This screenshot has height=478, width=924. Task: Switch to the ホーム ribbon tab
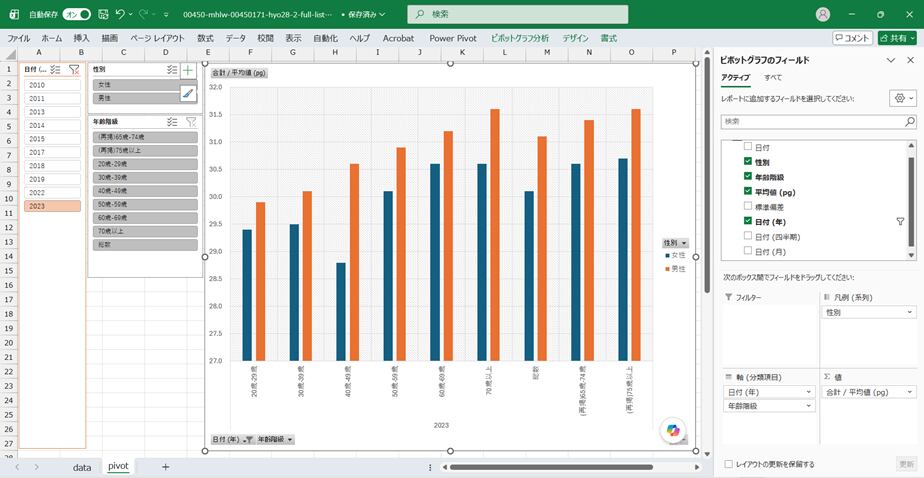tap(52, 38)
